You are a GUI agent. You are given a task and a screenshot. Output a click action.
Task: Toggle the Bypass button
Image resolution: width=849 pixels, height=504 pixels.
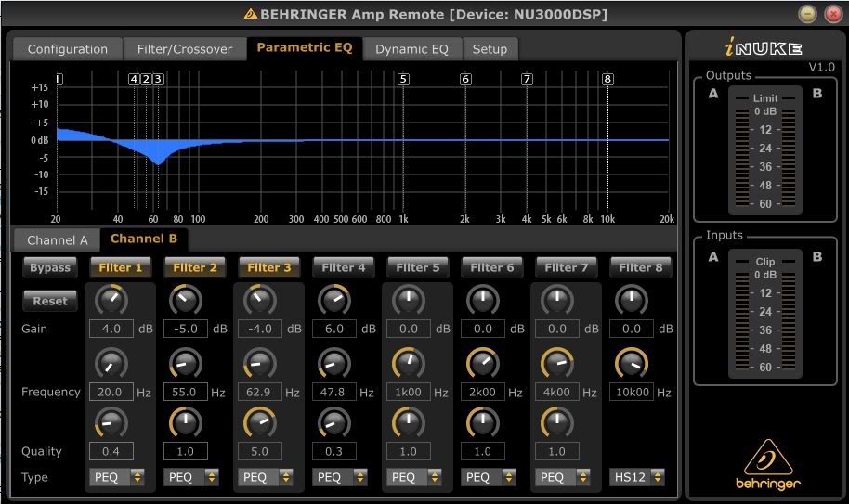pos(50,267)
